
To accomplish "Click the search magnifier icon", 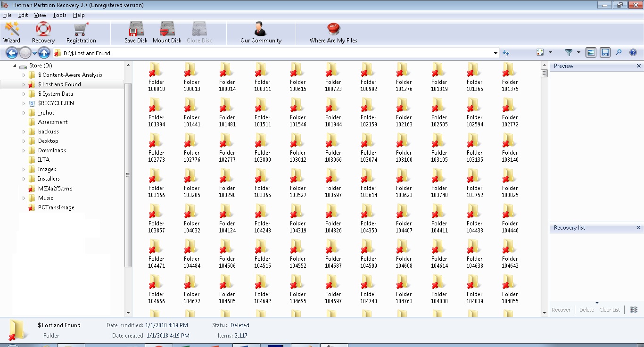I will (619, 52).
